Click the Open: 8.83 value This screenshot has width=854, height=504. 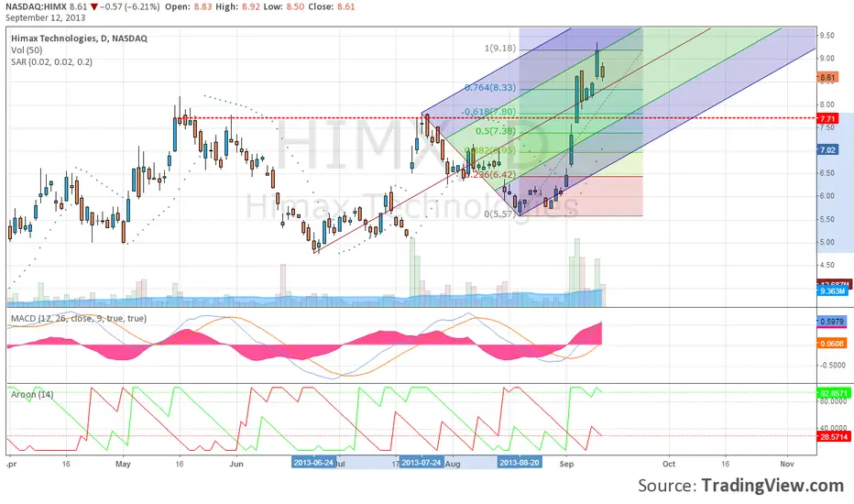189,7
